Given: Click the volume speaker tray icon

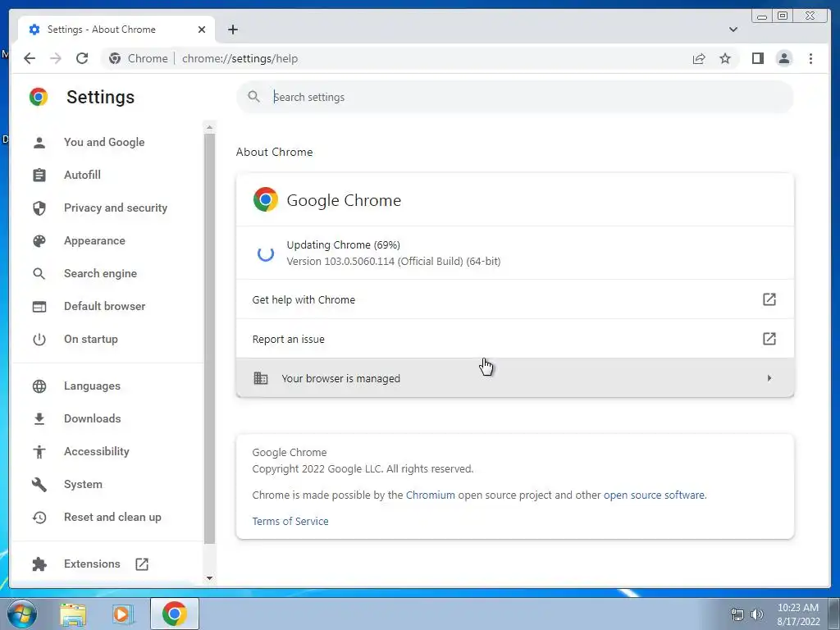Looking at the screenshot, I should point(757,614).
